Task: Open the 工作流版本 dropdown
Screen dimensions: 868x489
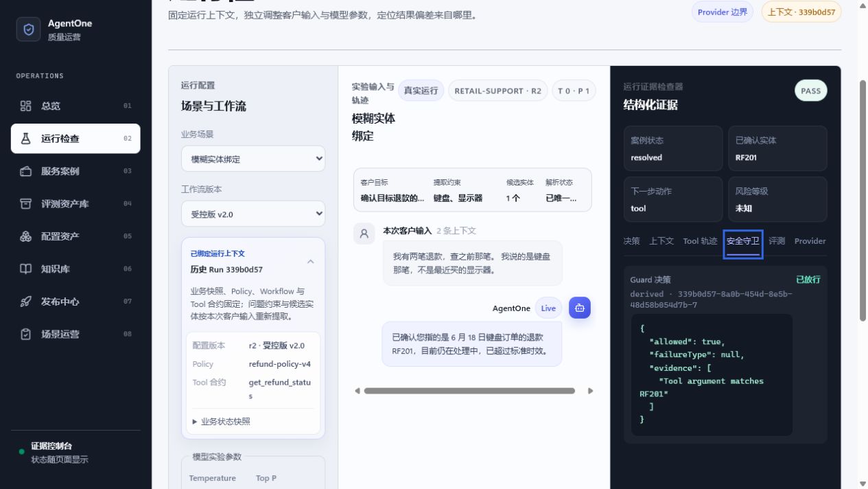Action: pos(253,214)
